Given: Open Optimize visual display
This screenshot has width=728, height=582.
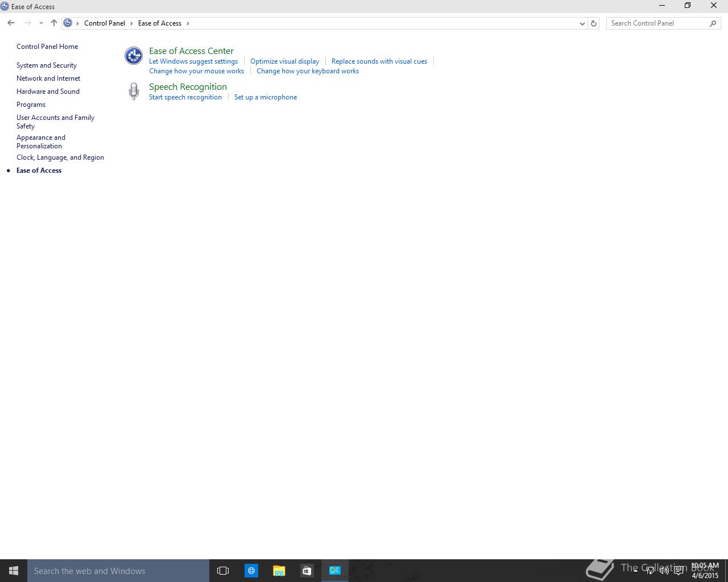Looking at the screenshot, I should coord(284,61).
